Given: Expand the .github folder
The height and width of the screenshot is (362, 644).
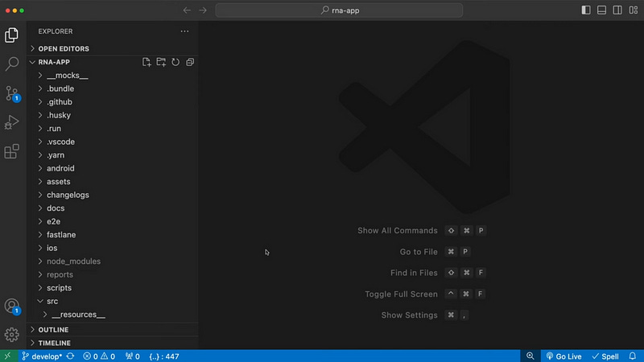Looking at the screenshot, I should (113, 102).
